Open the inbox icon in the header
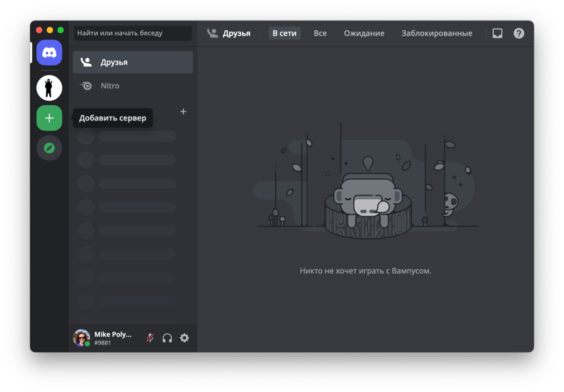 point(497,33)
